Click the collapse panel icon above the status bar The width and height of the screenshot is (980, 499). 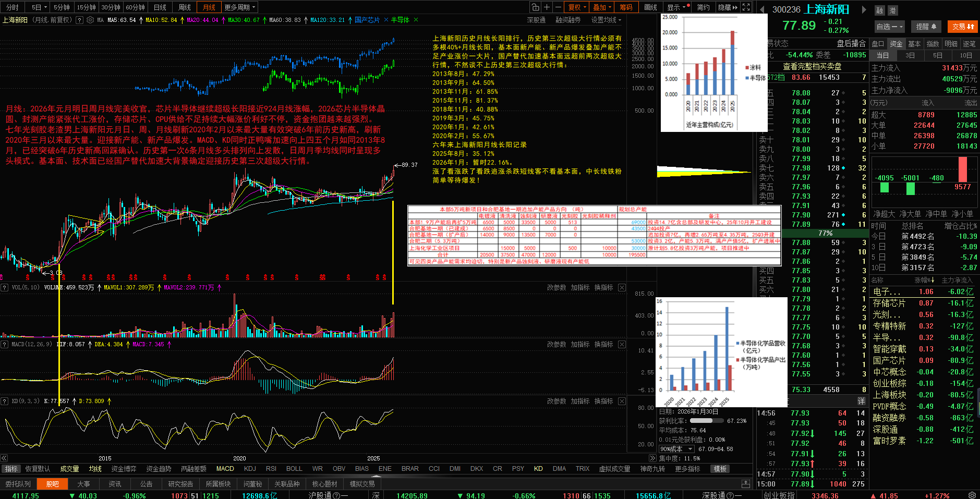[746, 484]
